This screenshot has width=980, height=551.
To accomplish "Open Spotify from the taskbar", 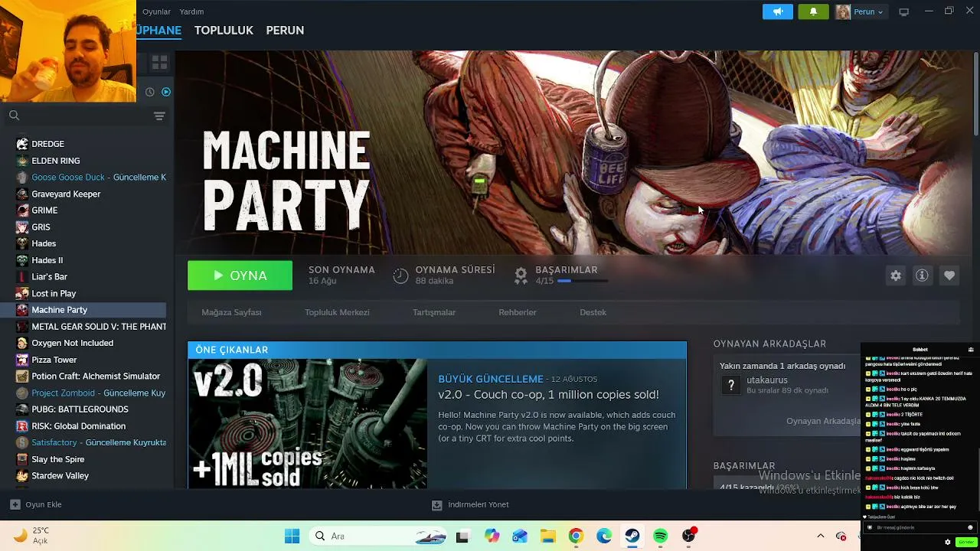I will [x=660, y=536].
